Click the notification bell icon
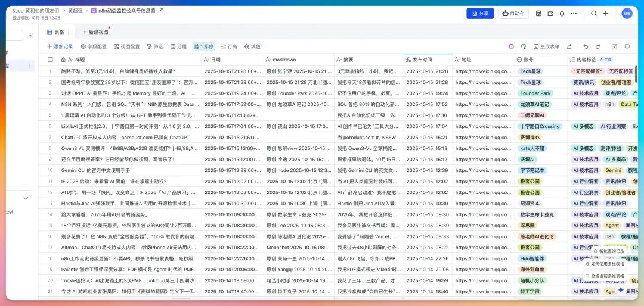 561,13
